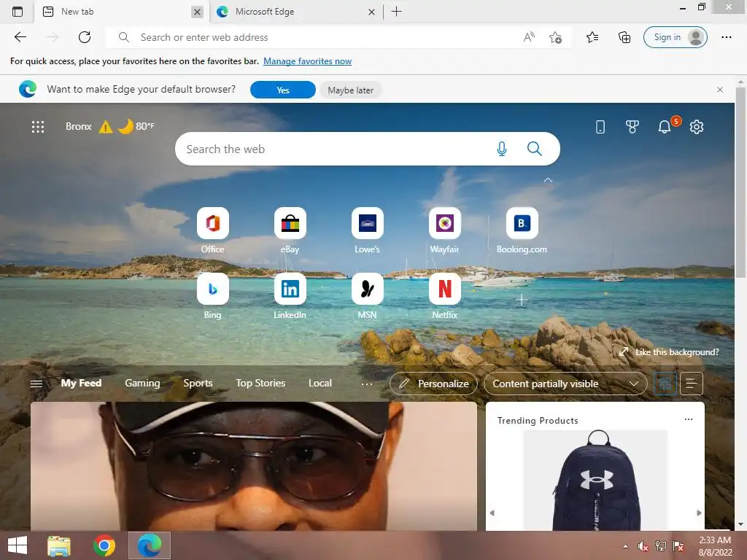Open the news story thumbnail
The height and width of the screenshot is (560, 747).
coord(253,466)
